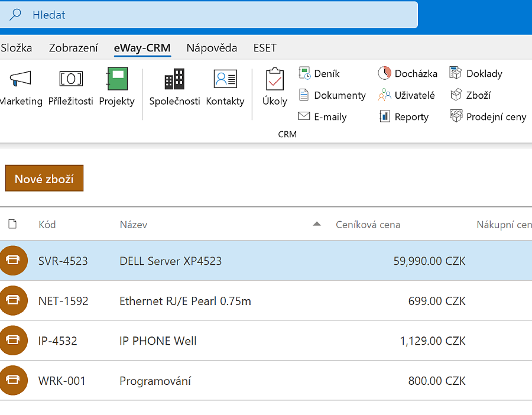The width and height of the screenshot is (532, 415).
Task: Click the product icon for SVR-4523
Action: click(13, 261)
